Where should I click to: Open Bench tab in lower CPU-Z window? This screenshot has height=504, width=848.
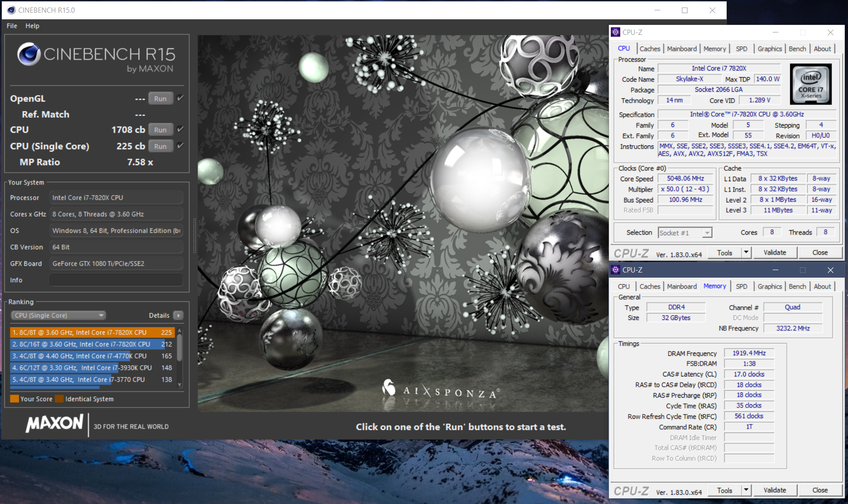[798, 286]
